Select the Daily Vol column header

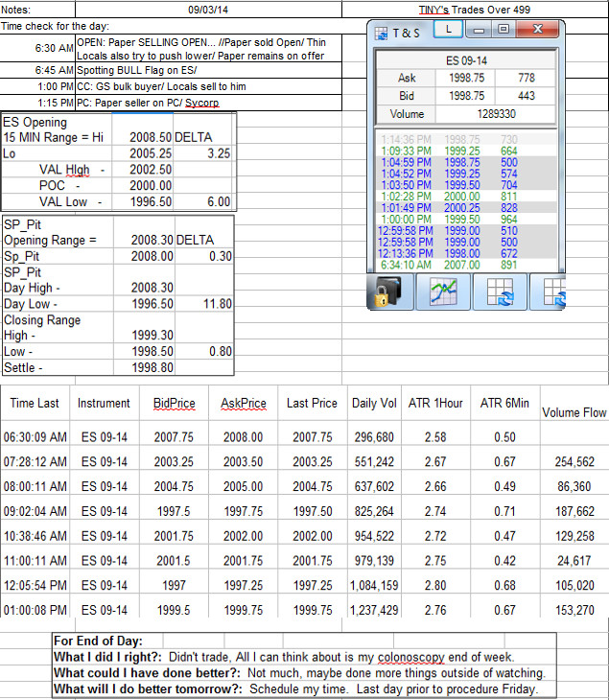tap(374, 403)
